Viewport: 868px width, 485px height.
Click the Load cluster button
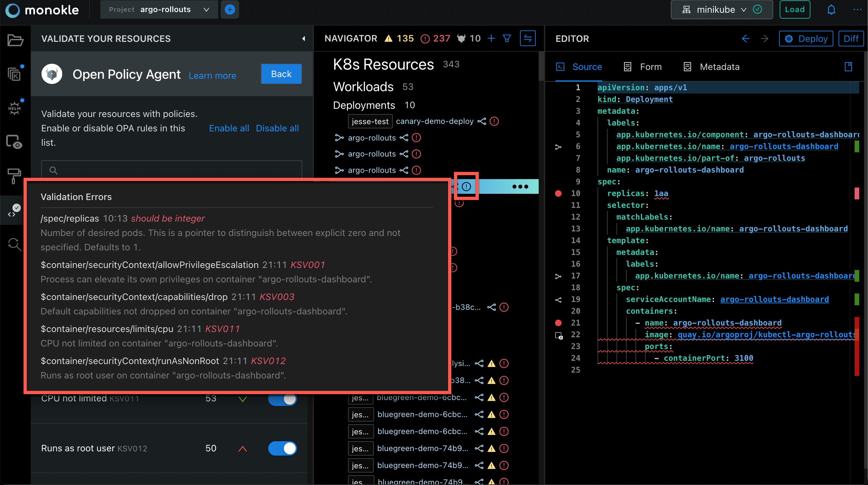pyautogui.click(x=794, y=9)
